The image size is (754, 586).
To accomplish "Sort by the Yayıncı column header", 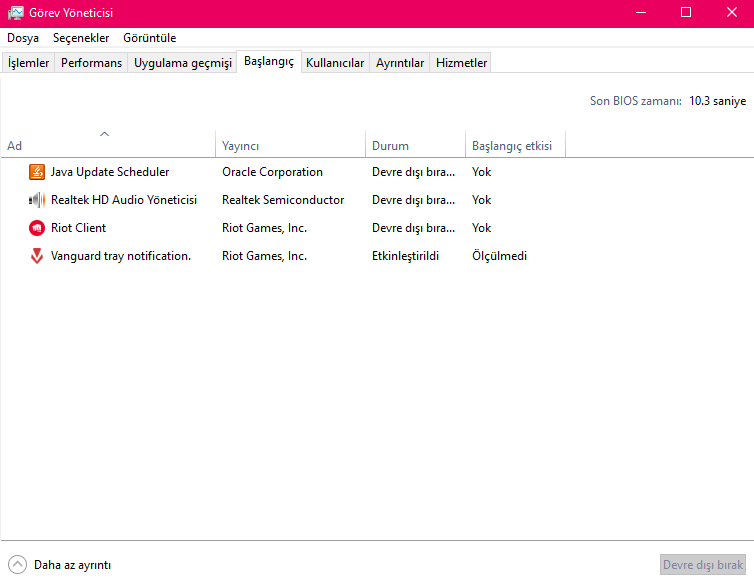I will pyautogui.click(x=290, y=143).
